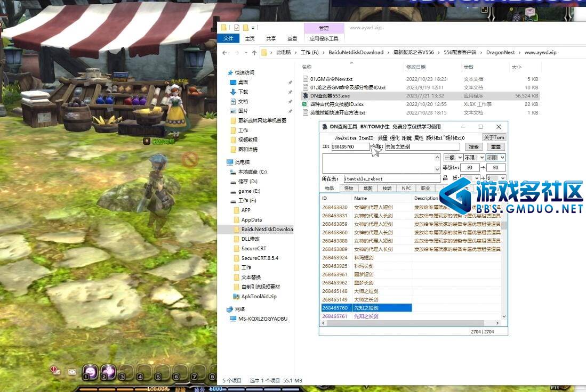
Task: Click the 网络 network icon
Action: point(230,309)
